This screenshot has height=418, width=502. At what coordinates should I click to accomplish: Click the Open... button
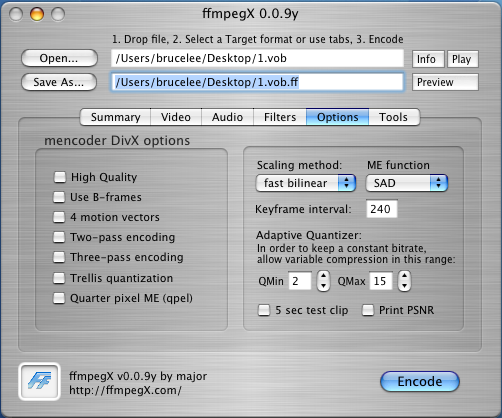pyautogui.click(x=59, y=58)
